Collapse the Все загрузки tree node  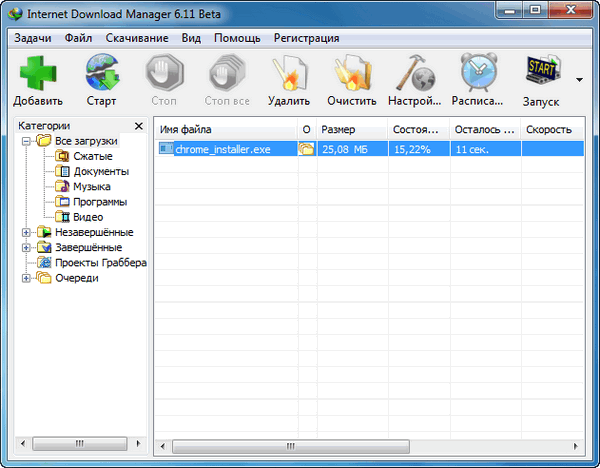pyautogui.click(x=26, y=141)
